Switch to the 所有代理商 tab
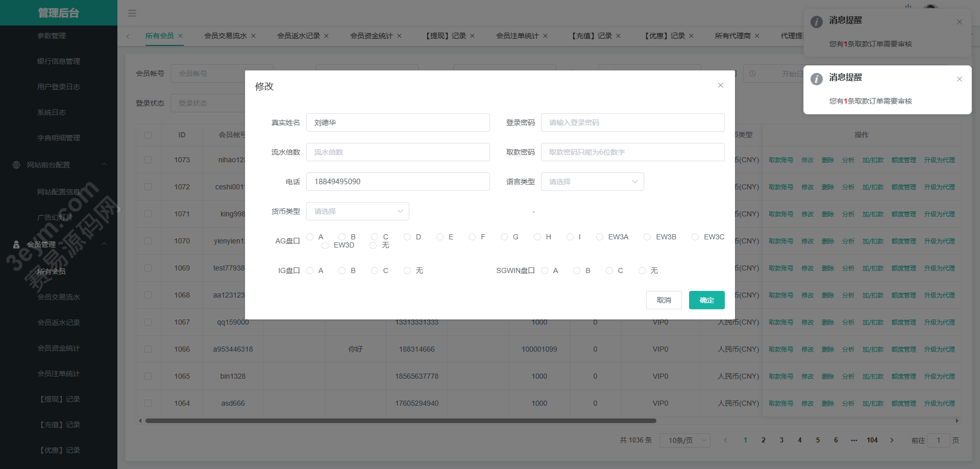980x469 pixels. [732, 36]
